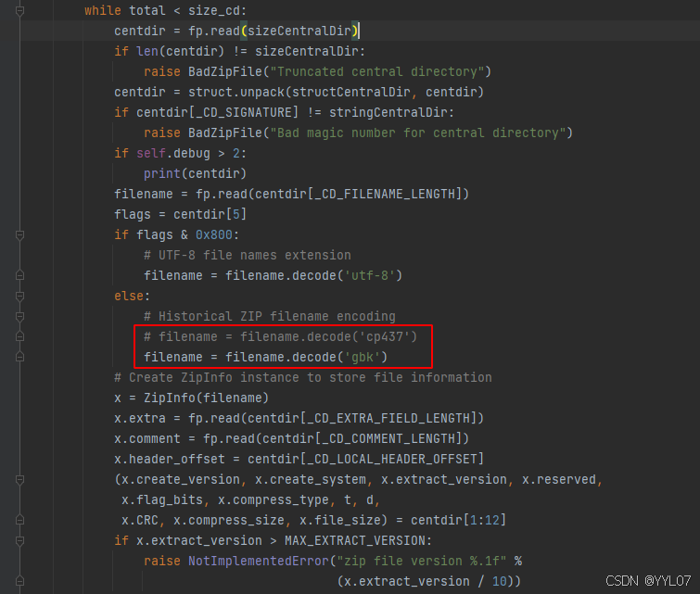Click the 'else:' keyword
The width and height of the screenshot is (700, 594).
(133, 296)
